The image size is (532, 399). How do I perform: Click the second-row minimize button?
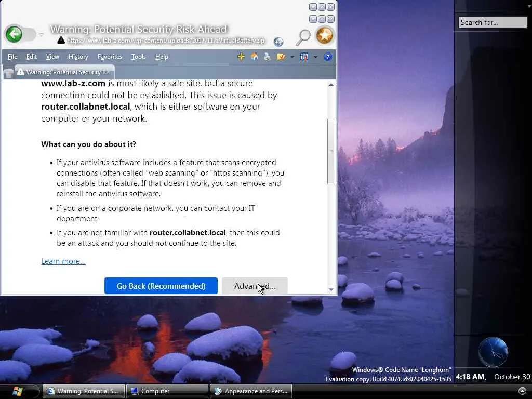[x=313, y=19]
